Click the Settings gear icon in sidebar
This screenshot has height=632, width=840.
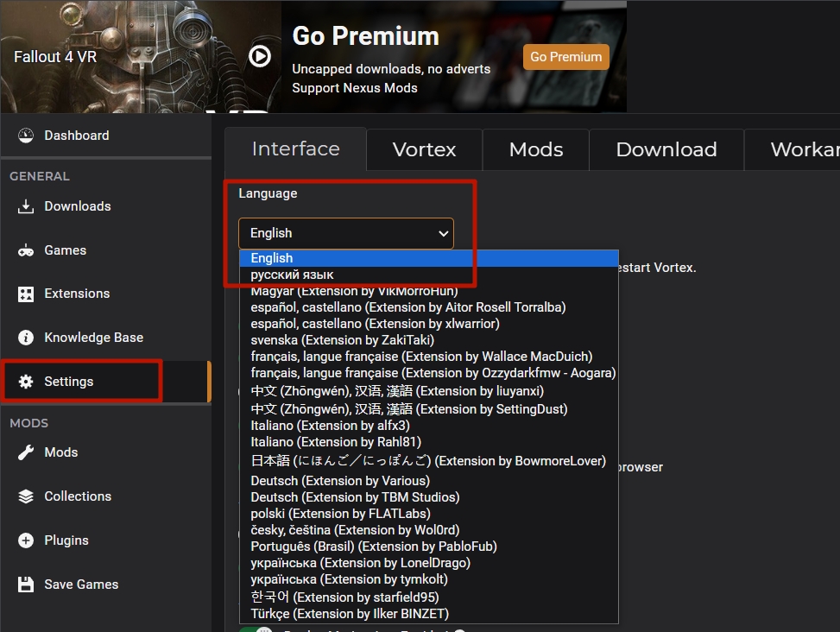26,382
